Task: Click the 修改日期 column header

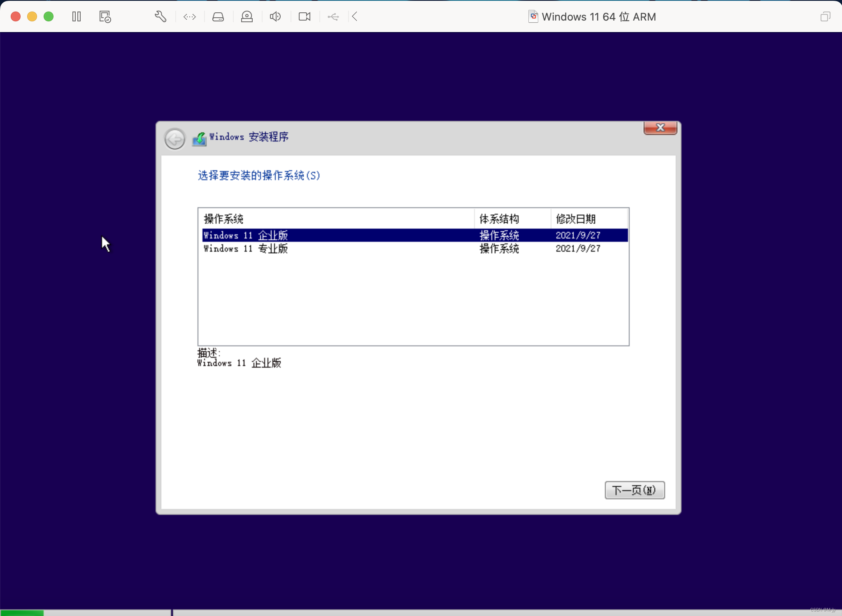Action: pyautogui.click(x=589, y=219)
